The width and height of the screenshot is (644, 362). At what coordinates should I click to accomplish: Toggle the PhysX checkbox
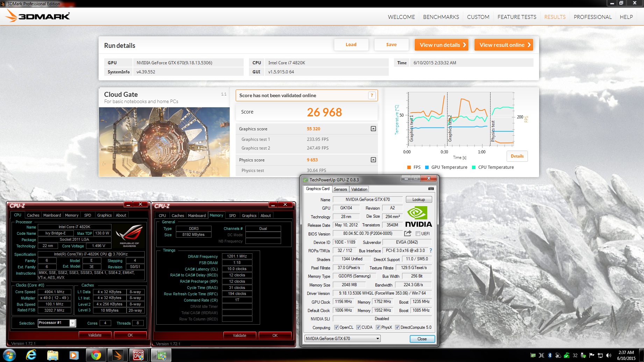pyautogui.click(x=378, y=327)
